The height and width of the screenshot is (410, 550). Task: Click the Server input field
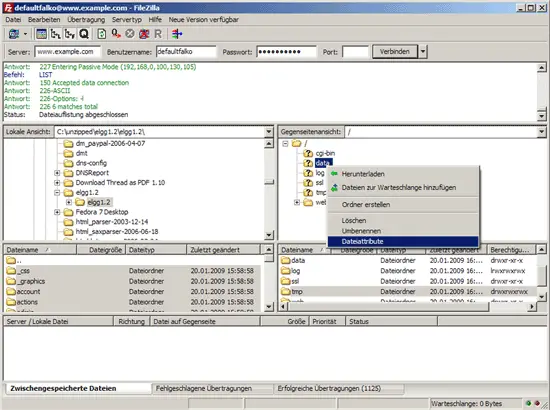click(x=67, y=52)
